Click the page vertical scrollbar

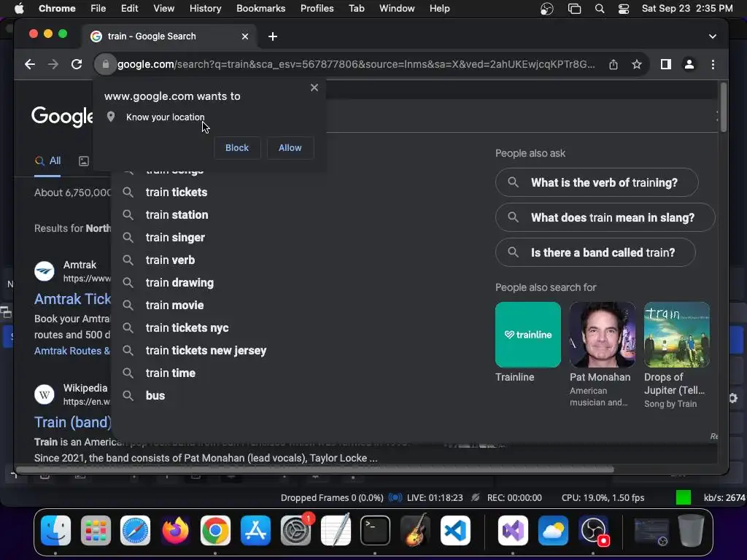[x=723, y=108]
